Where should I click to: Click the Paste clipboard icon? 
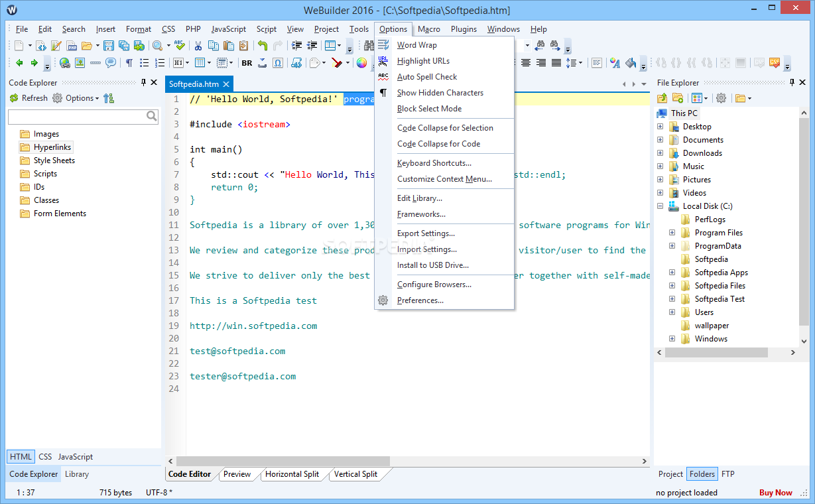click(x=228, y=46)
